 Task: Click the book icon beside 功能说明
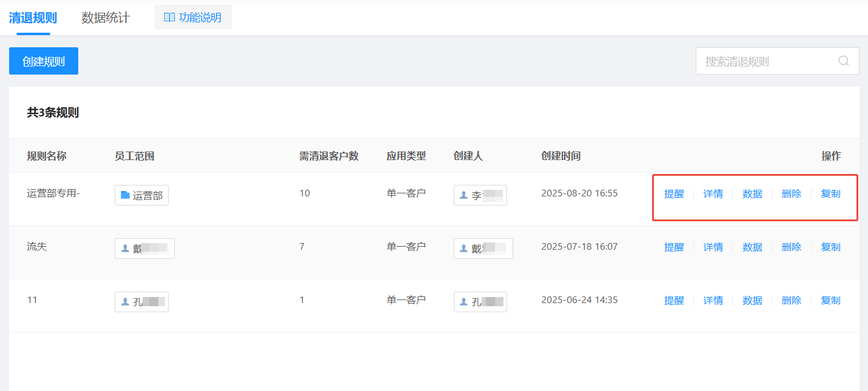(x=169, y=18)
